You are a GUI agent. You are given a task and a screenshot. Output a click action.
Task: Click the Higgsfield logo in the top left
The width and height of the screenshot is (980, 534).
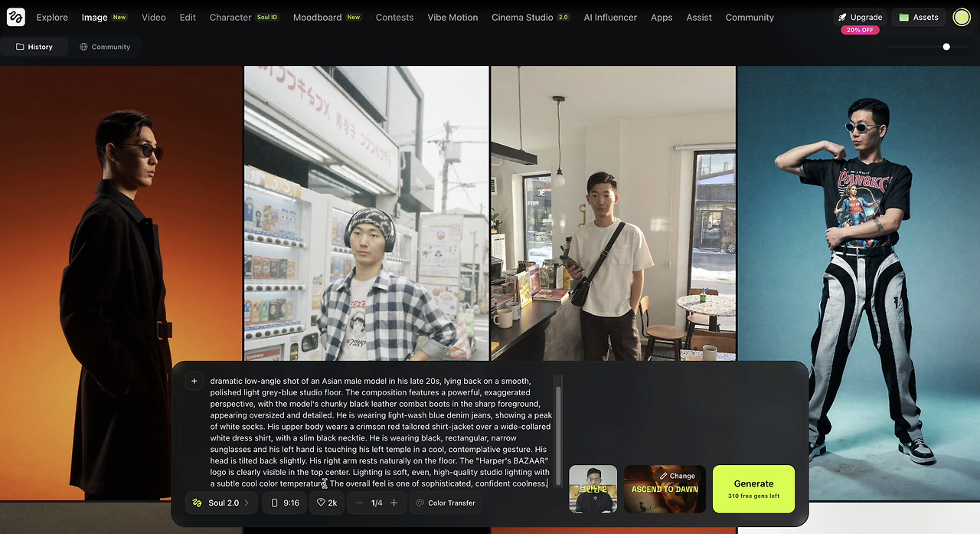pyautogui.click(x=15, y=17)
